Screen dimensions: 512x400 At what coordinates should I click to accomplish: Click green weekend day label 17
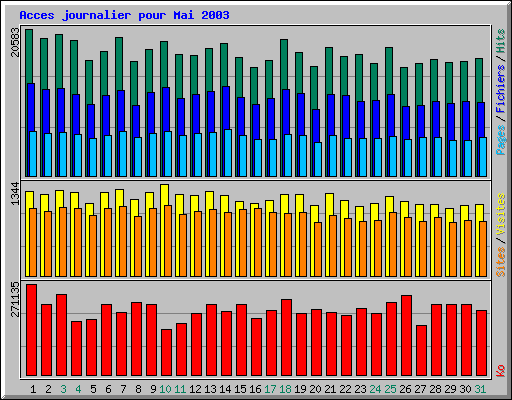[270, 389]
